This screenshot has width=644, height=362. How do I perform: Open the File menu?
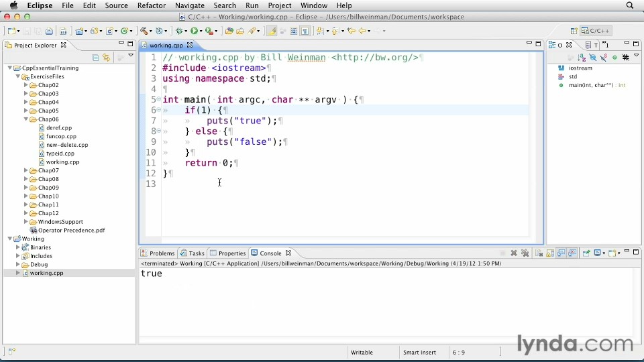coord(67,5)
